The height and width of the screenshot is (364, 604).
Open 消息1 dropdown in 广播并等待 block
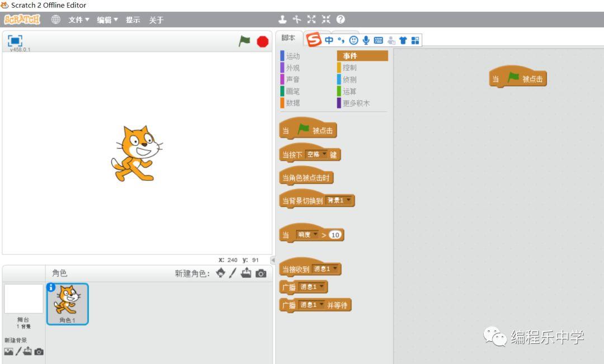pyautogui.click(x=312, y=305)
